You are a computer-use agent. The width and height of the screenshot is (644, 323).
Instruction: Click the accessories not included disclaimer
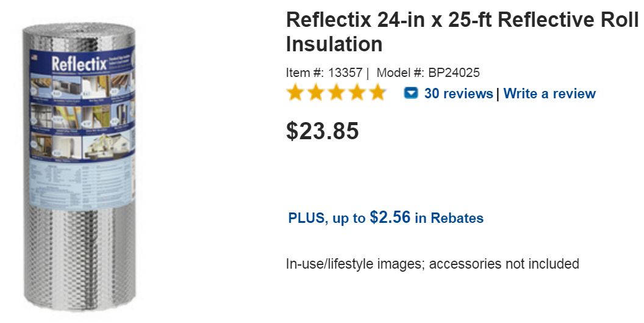[432, 264]
